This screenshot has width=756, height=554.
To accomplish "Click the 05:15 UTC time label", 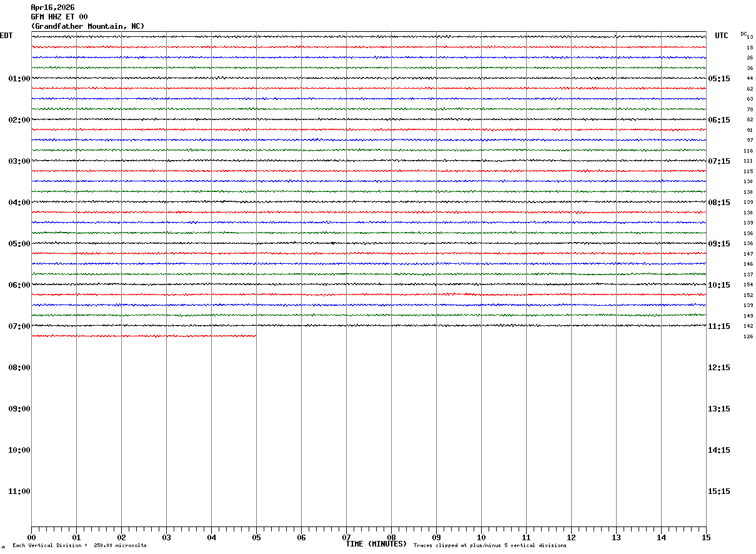I will 719,79.
